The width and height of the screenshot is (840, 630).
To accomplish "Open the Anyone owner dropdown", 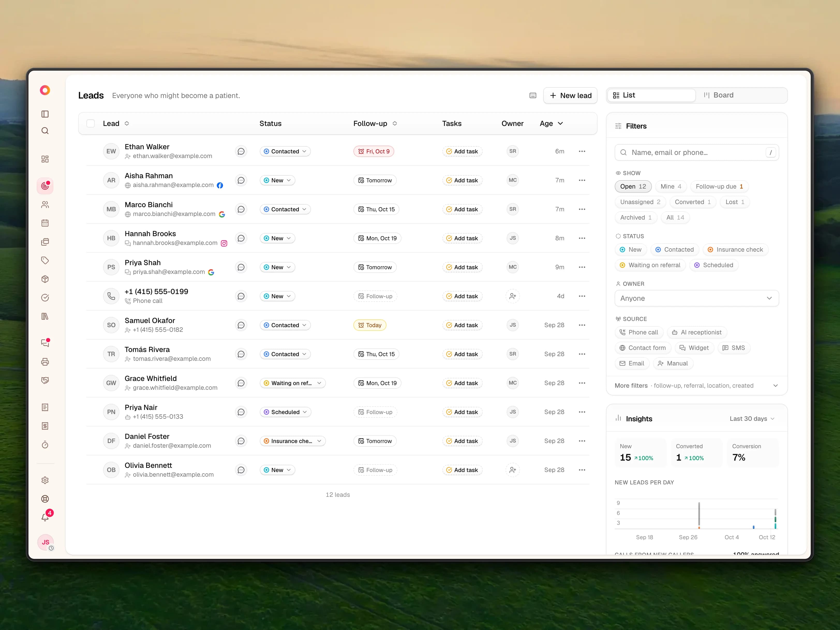I will click(x=696, y=298).
